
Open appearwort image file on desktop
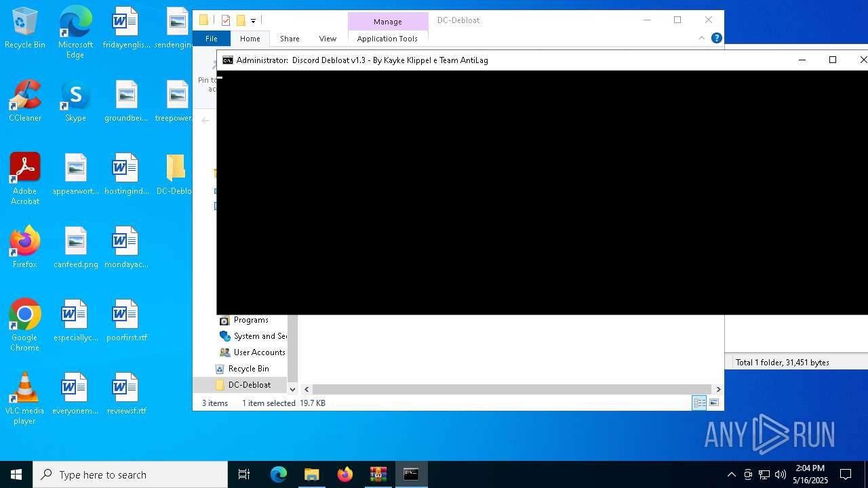(x=76, y=174)
